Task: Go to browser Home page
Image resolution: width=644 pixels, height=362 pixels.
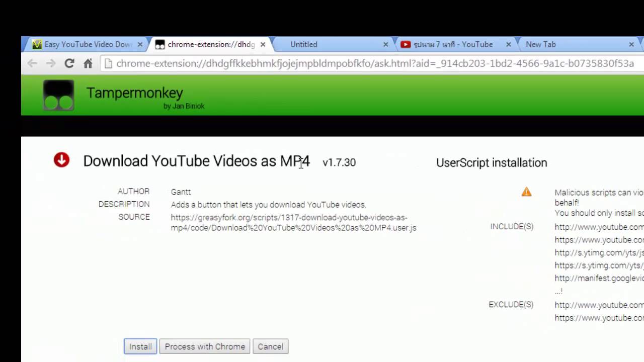Action: pos(88,63)
